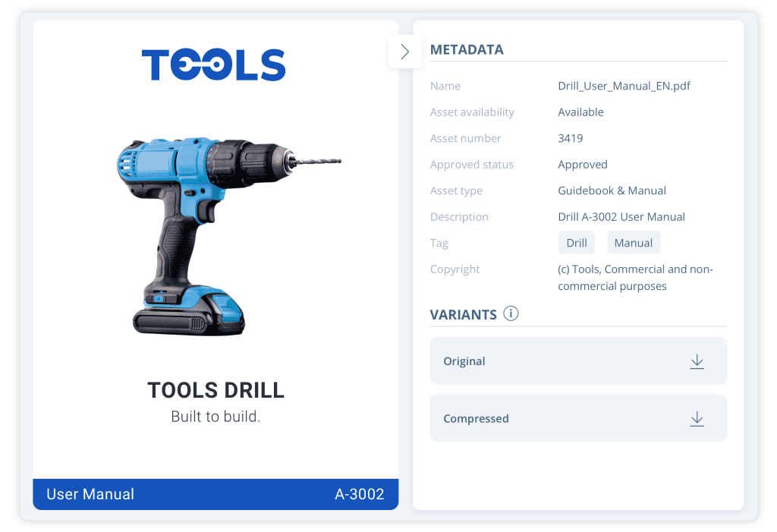Click the VARIANTS section heading

(463, 314)
